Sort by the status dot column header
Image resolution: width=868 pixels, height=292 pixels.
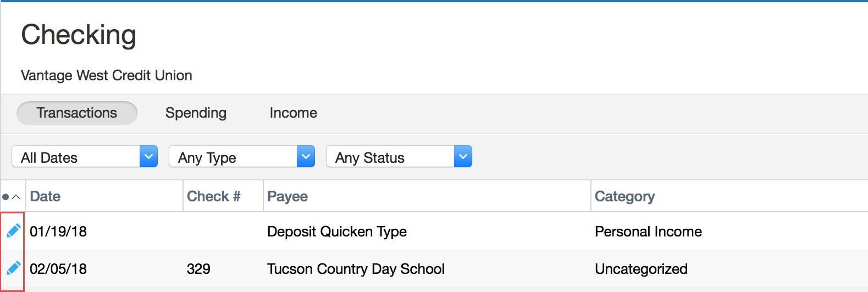[12, 196]
